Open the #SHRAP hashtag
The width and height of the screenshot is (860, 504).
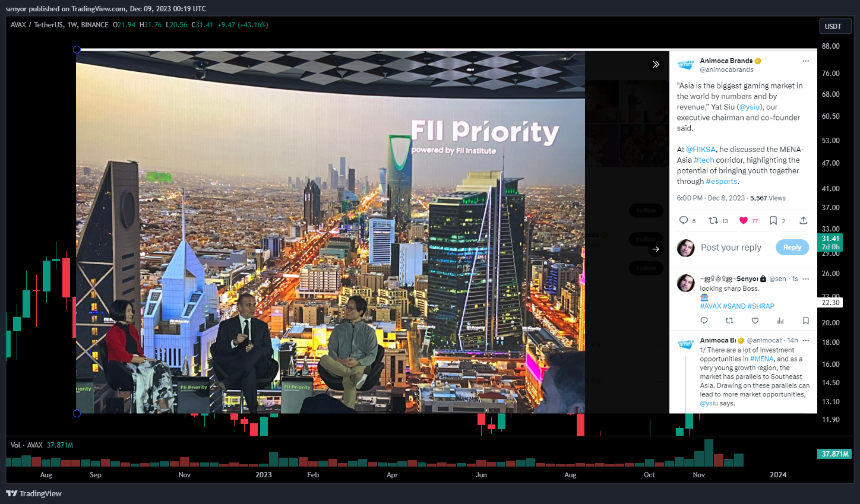[x=761, y=306]
